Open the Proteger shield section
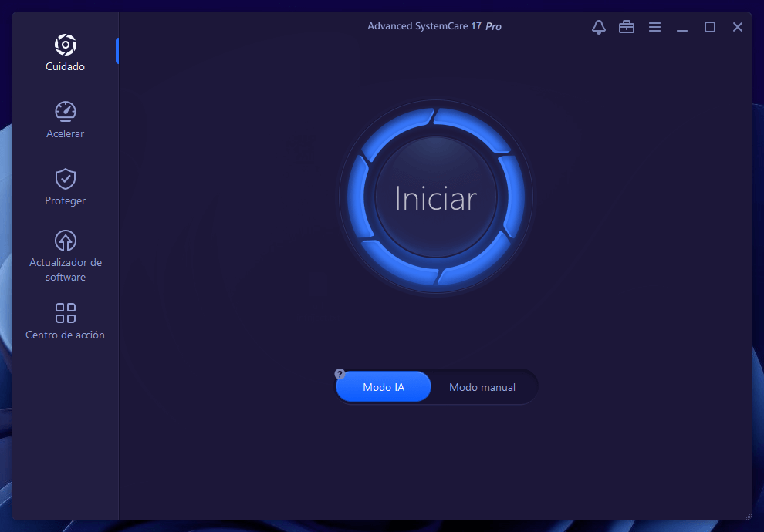This screenshot has height=532, width=764. (x=66, y=187)
